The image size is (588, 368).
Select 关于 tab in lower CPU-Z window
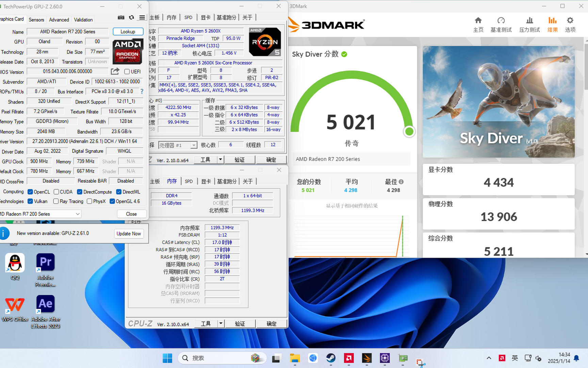[248, 181]
